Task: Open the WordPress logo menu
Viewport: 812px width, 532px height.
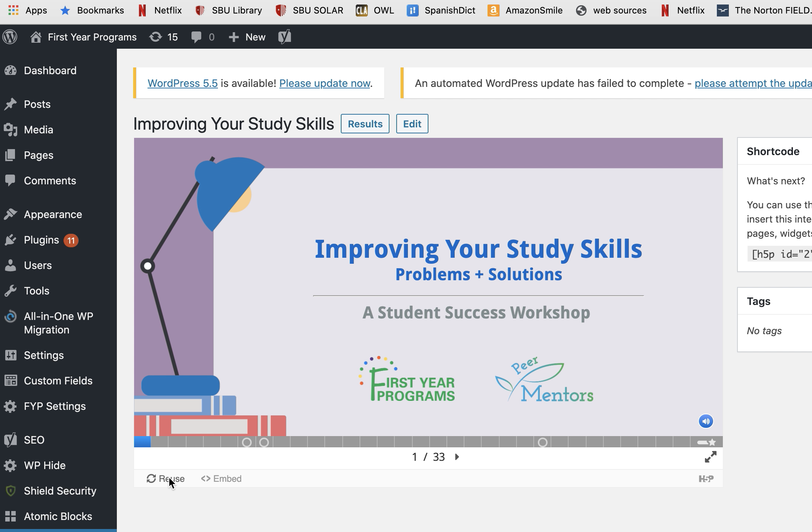Action: [x=10, y=37]
